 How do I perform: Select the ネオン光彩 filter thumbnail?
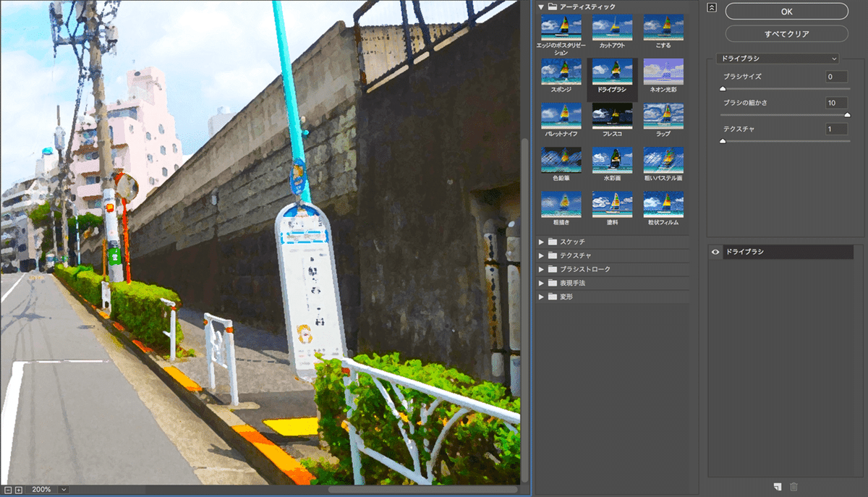click(x=663, y=72)
